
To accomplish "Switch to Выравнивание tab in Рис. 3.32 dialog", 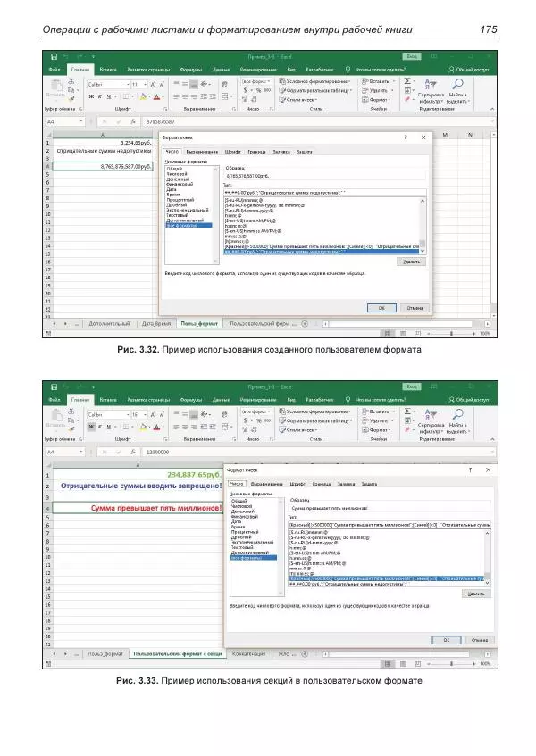I will pyautogui.click(x=202, y=152).
